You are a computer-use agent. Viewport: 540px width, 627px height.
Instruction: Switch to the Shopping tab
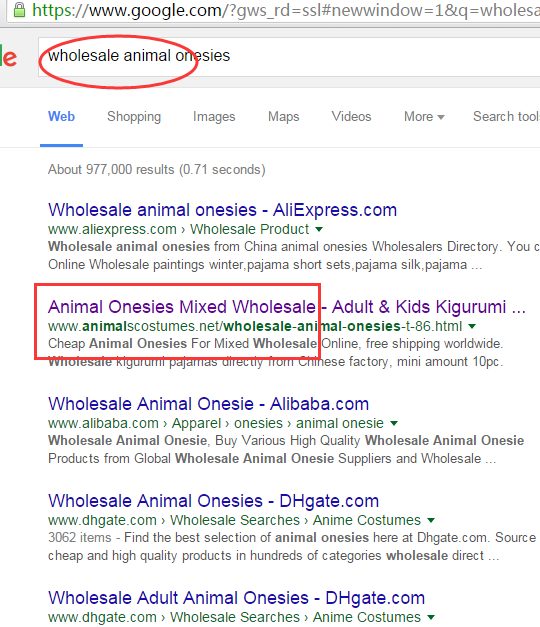pos(134,116)
